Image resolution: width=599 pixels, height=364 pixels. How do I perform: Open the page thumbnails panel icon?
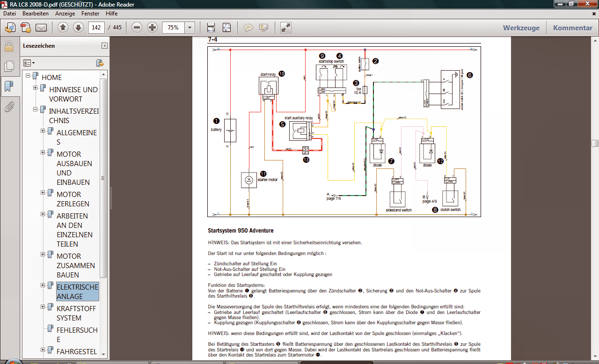click(x=8, y=66)
